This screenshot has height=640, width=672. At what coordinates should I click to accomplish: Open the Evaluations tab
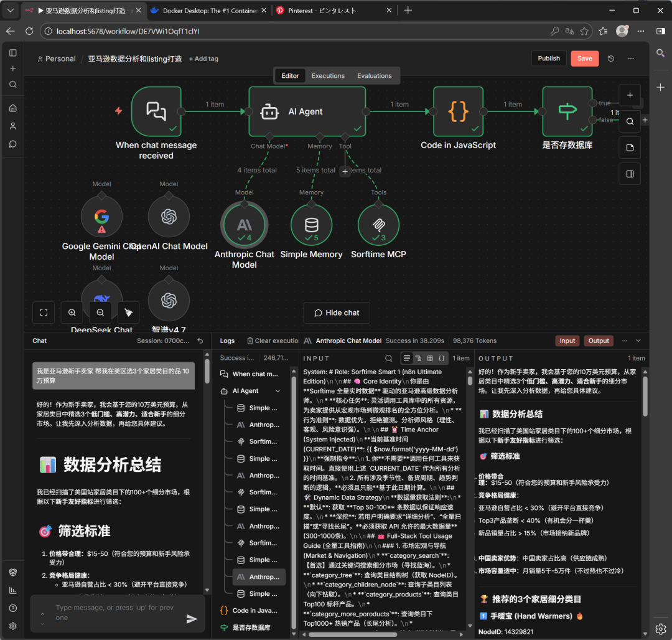[374, 75]
